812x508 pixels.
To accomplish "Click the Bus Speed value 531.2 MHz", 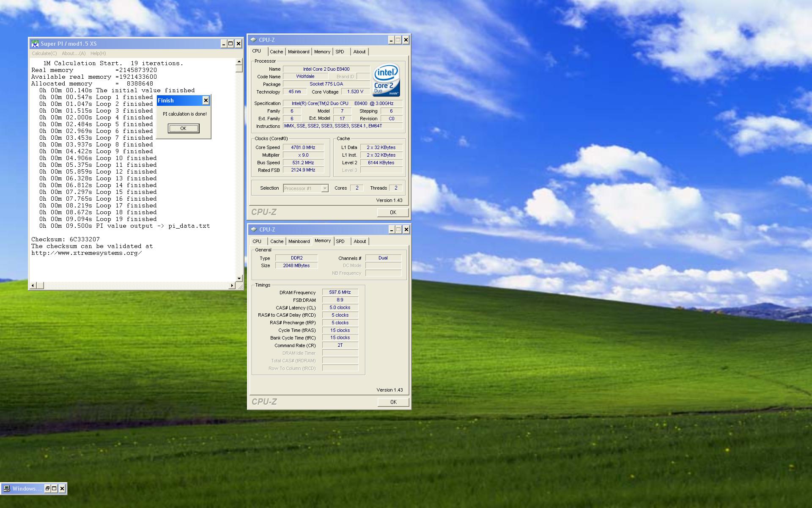I will point(303,163).
